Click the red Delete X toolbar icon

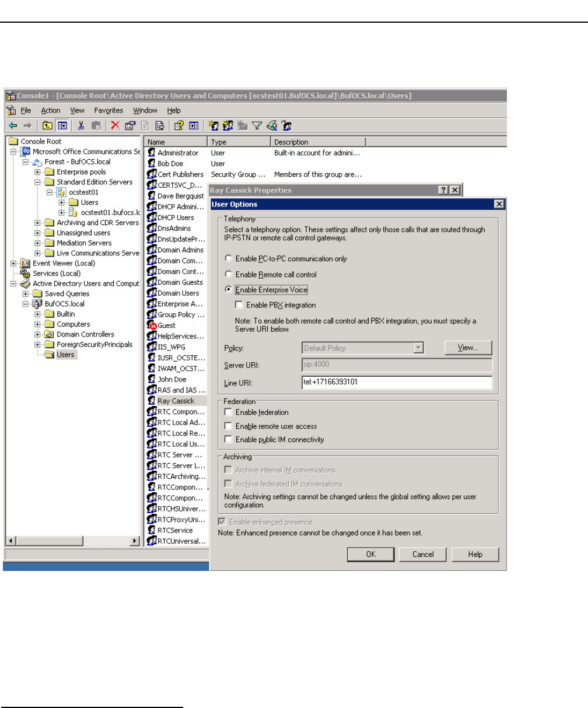(115, 125)
